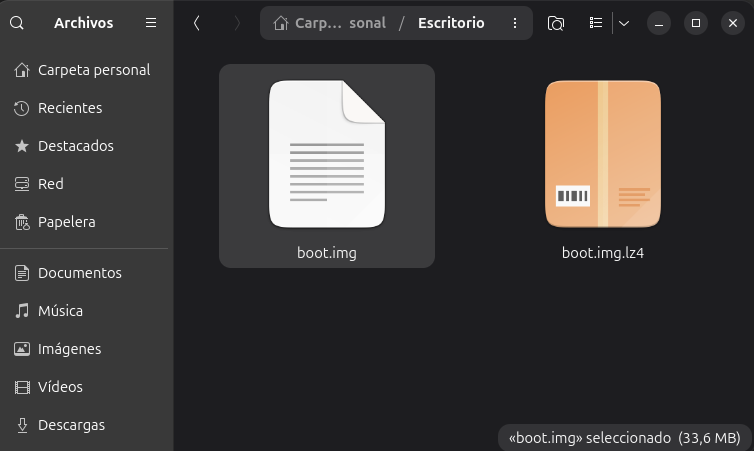Select Recientes in the sidebar
This screenshot has height=451, width=754.
tap(70, 108)
